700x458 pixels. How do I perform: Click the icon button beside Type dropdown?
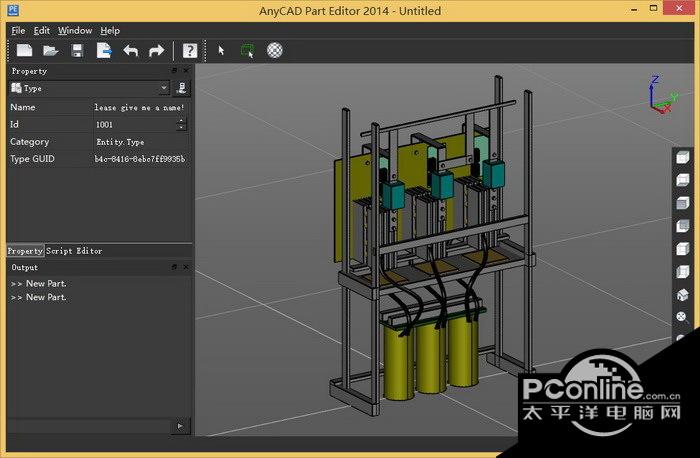[x=182, y=88]
